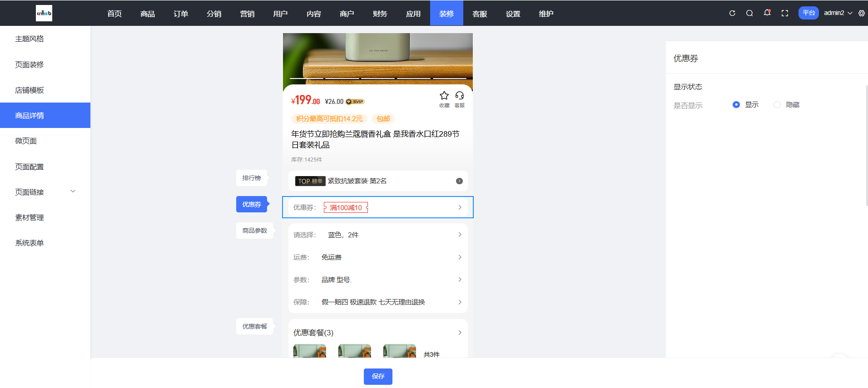The width and height of the screenshot is (868, 388).
Task: Toggle fullscreen mode icon
Action: tap(785, 13)
